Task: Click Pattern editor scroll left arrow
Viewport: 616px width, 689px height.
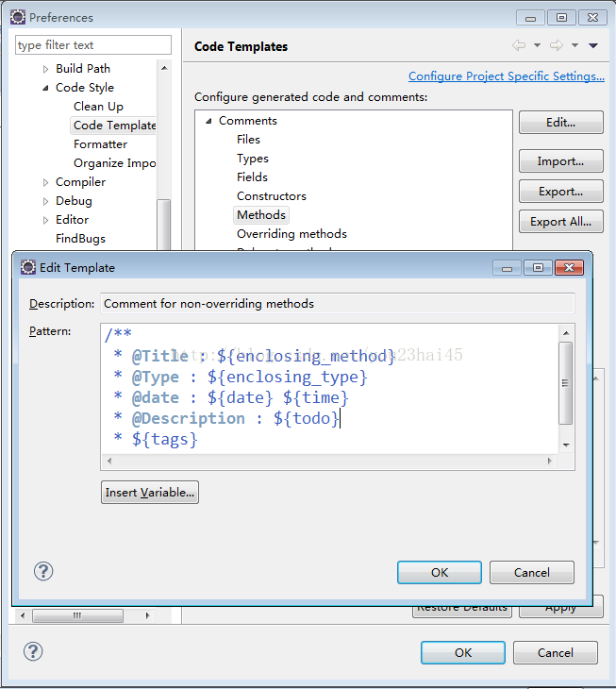Action: pos(109,461)
